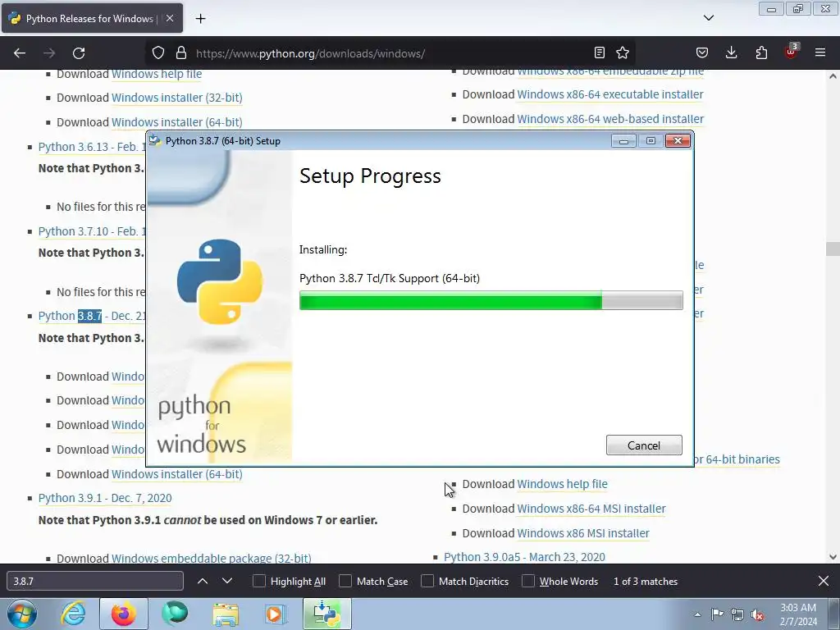
Task: Open Windows x86-64 web-based installer link
Action: point(610,119)
